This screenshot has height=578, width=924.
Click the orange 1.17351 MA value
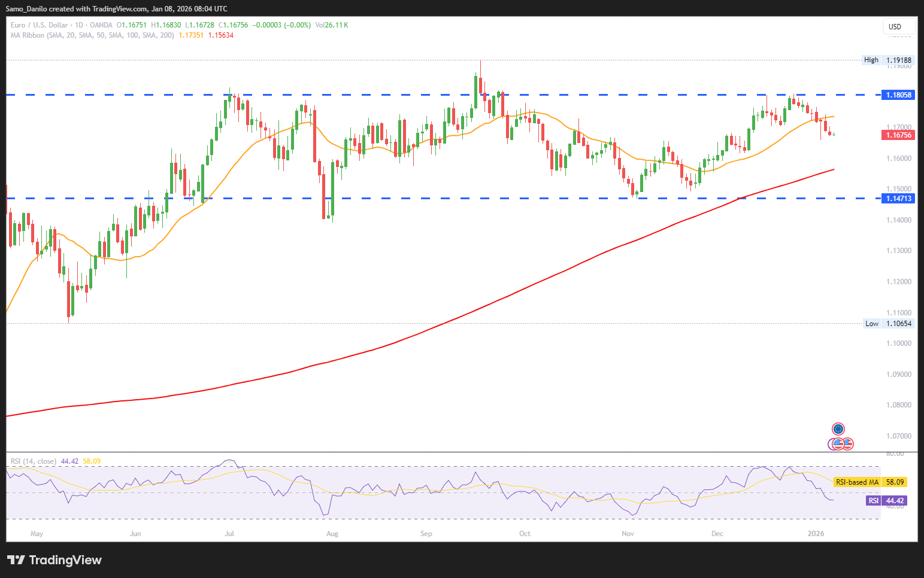click(x=191, y=35)
